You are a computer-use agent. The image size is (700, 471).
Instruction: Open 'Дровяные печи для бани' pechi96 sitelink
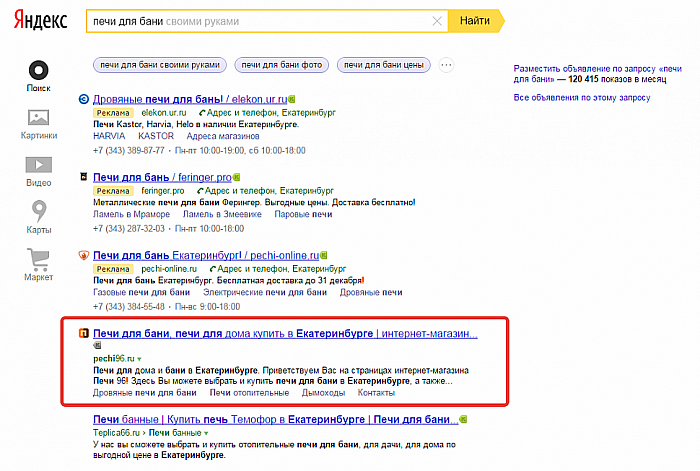coord(145,393)
